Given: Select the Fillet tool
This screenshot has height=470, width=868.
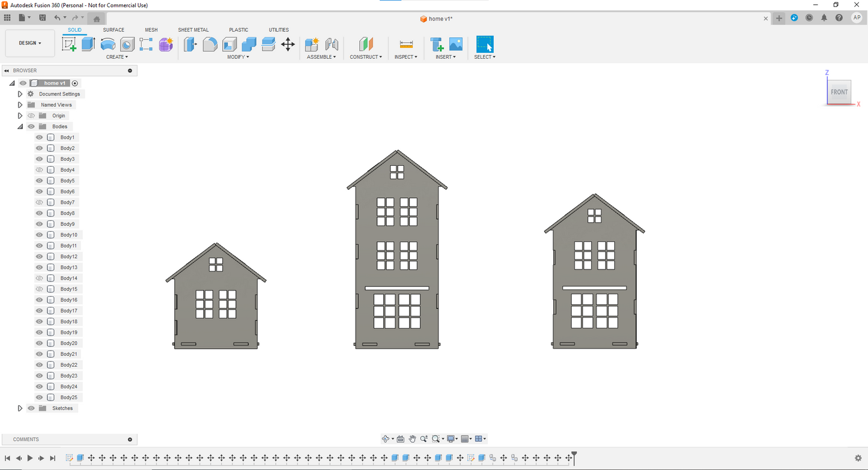Looking at the screenshot, I should [x=210, y=44].
